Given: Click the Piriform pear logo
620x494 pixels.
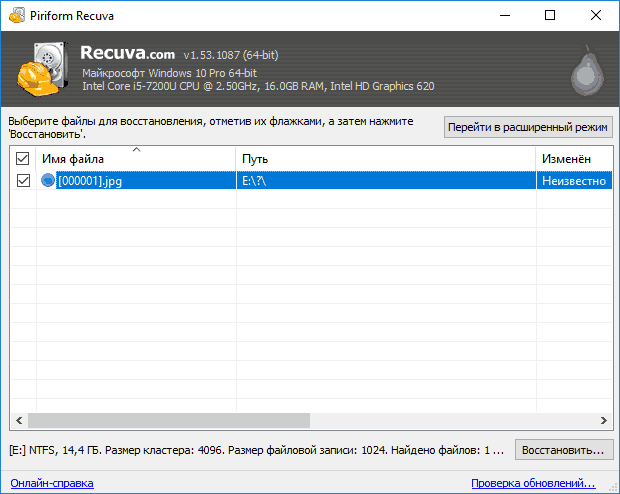Looking at the screenshot, I should pyautogui.click(x=588, y=71).
